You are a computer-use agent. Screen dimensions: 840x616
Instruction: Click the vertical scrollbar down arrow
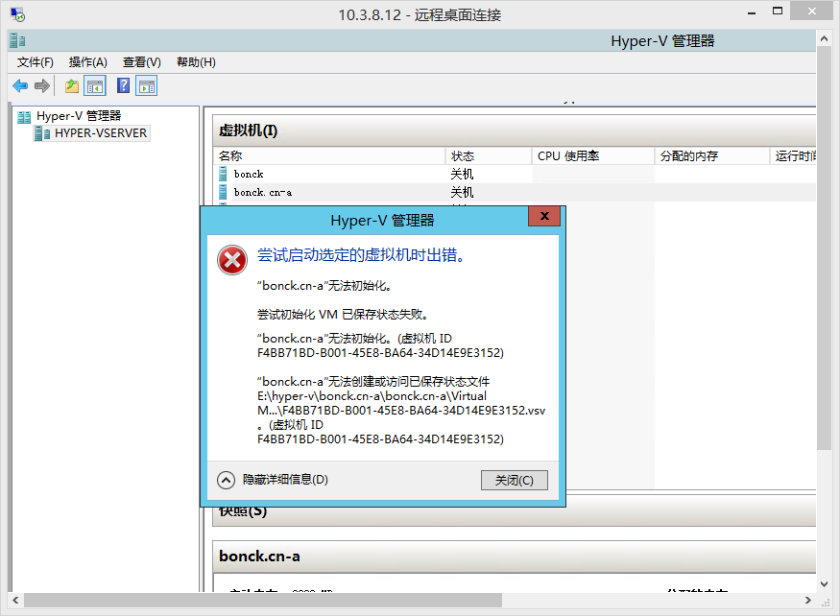tap(824, 584)
